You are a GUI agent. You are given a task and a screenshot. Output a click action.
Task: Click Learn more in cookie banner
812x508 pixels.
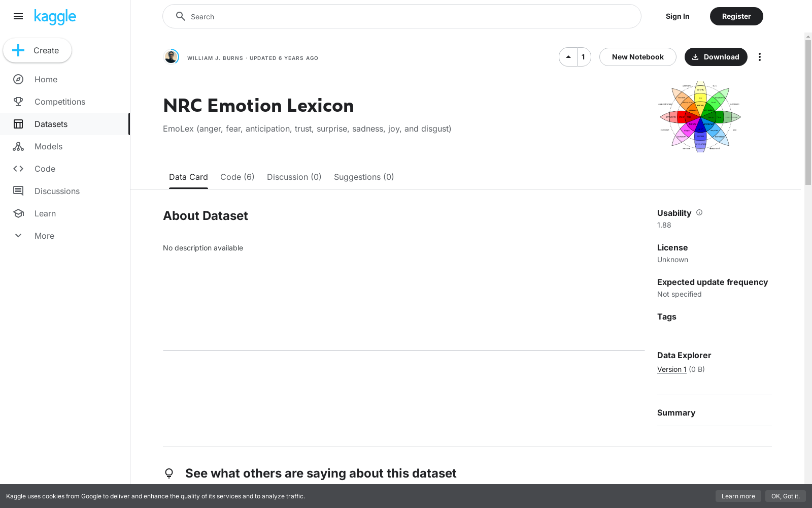738,496
